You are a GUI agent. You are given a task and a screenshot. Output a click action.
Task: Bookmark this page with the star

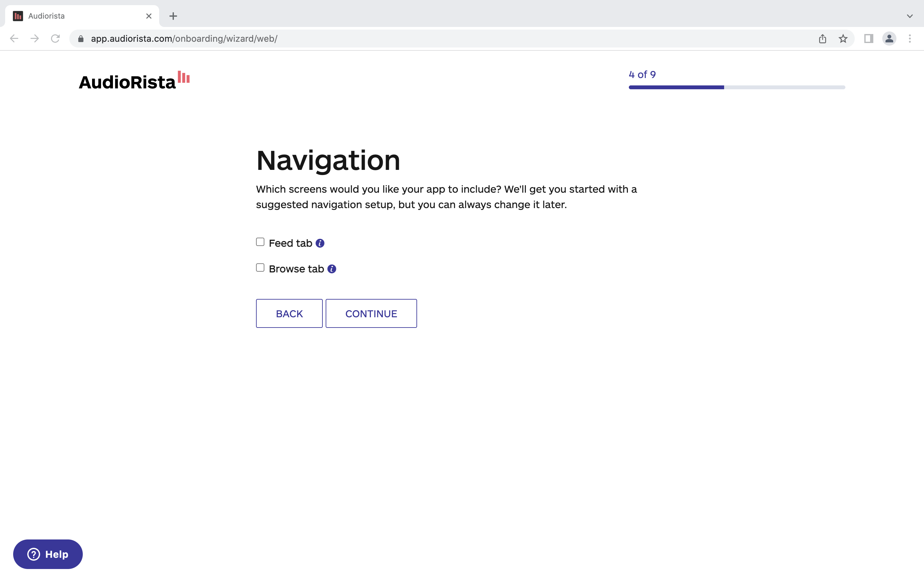(x=843, y=39)
